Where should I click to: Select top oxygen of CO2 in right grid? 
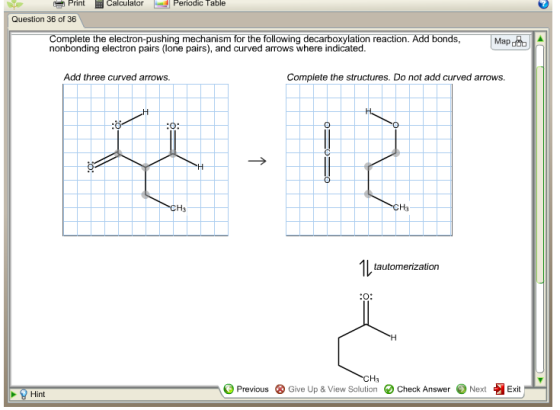[327, 125]
